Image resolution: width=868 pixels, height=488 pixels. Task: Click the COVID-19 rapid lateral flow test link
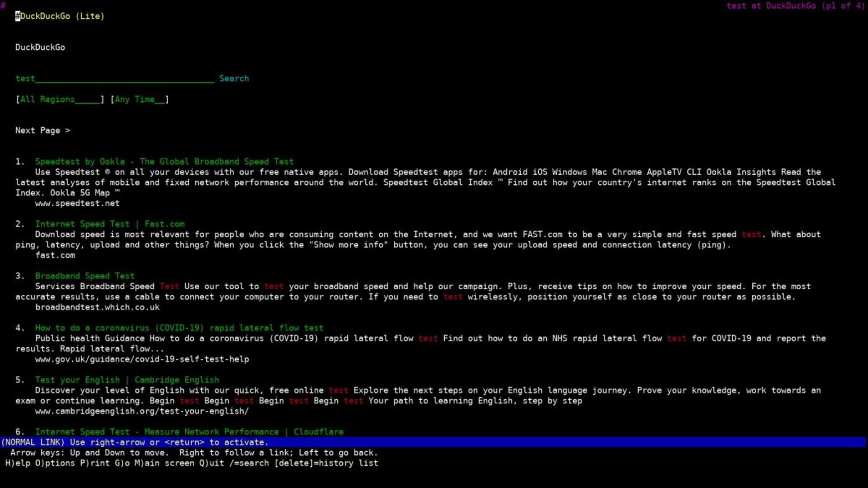pos(179,327)
